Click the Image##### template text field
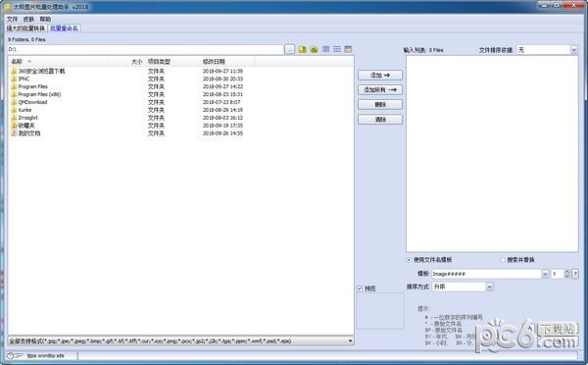The image size is (588, 365). pos(486,274)
